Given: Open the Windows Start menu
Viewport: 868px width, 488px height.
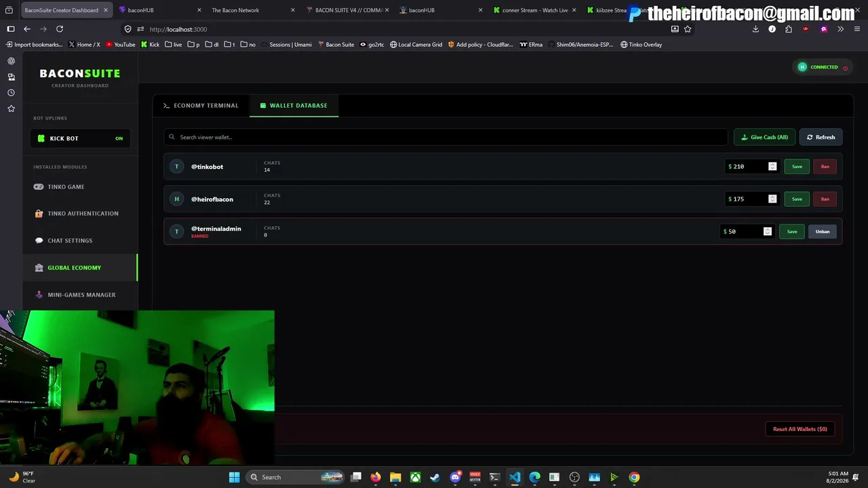Looking at the screenshot, I should [x=234, y=477].
